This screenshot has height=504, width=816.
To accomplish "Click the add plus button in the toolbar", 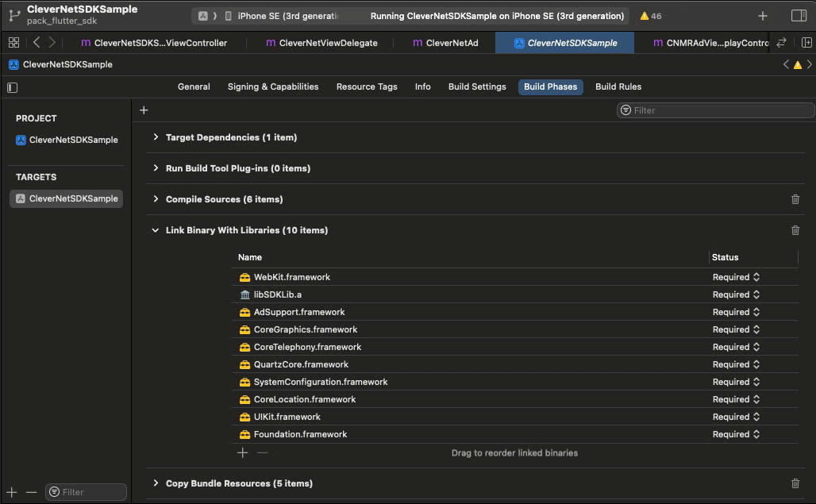I will (762, 16).
